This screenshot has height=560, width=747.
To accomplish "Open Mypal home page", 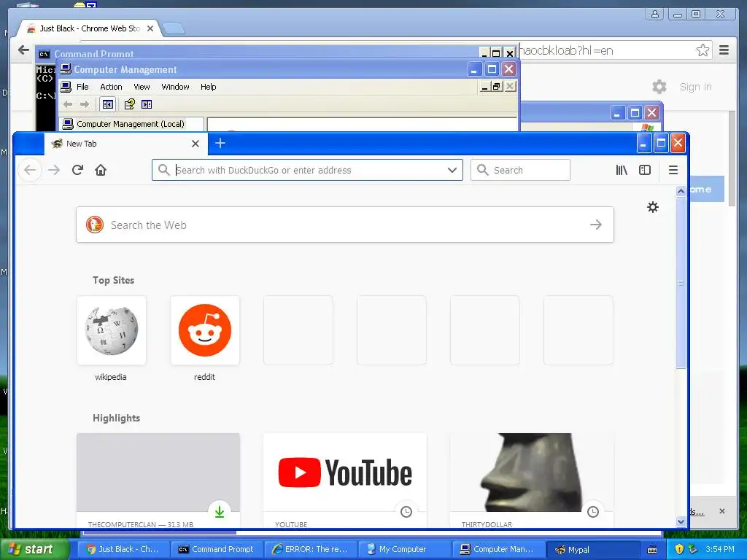I will coord(101,170).
